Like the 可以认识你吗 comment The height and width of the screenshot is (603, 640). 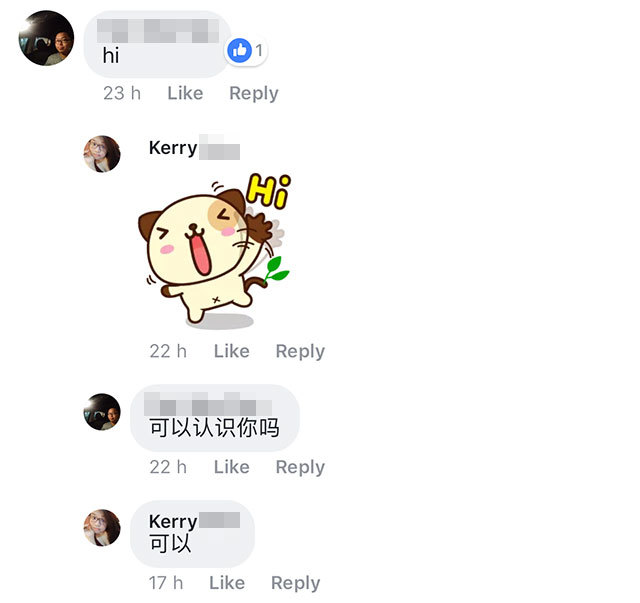pyautogui.click(x=232, y=467)
